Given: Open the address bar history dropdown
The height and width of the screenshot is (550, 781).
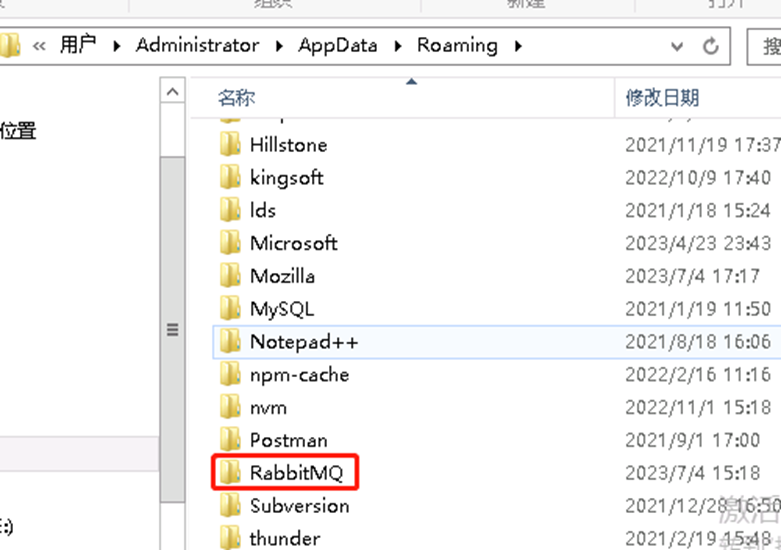Looking at the screenshot, I should coord(677,47).
